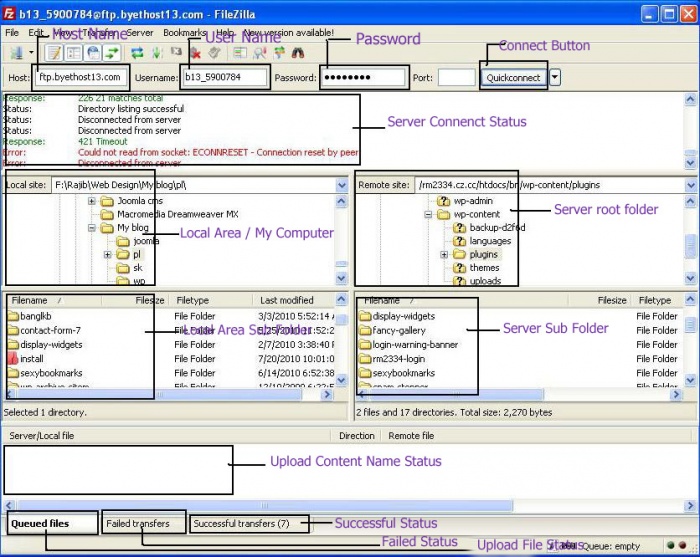
Task: Expand the pl folder tree node
Action: pos(107,254)
